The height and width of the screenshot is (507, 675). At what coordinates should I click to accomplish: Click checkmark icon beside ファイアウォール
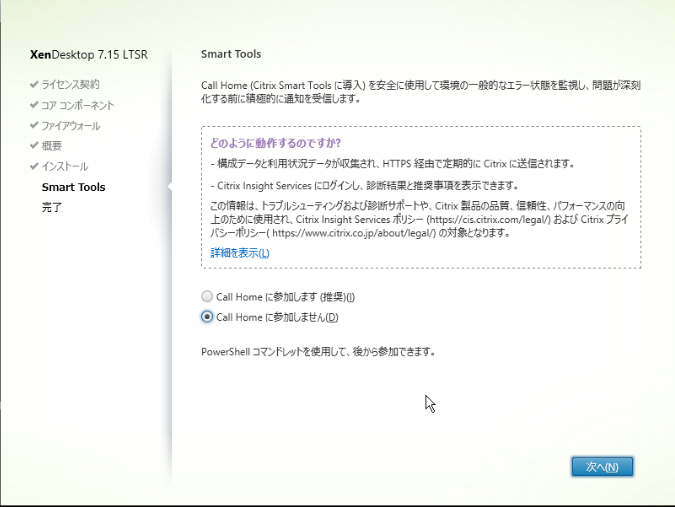[x=34, y=125]
